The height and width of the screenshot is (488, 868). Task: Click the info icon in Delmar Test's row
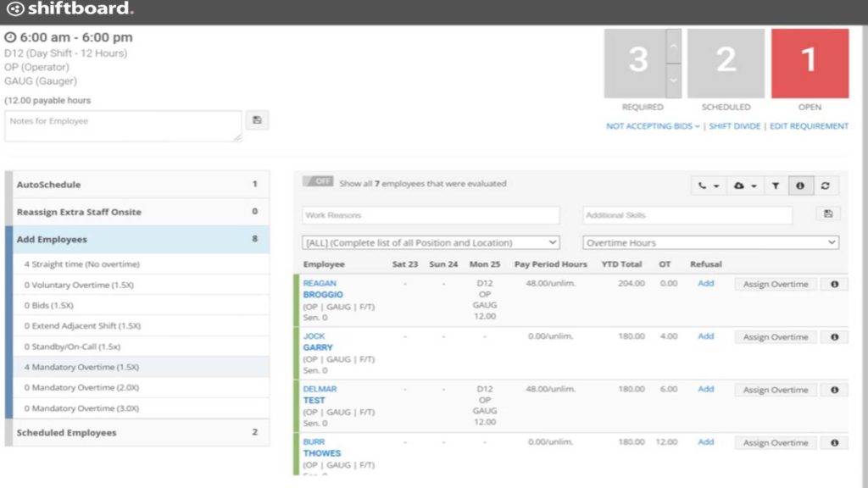click(834, 390)
